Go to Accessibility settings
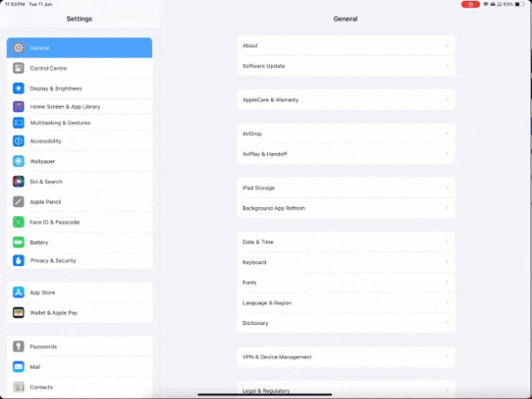This screenshot has height=399, width=532. pyautogui.click(x=80, y=140)
